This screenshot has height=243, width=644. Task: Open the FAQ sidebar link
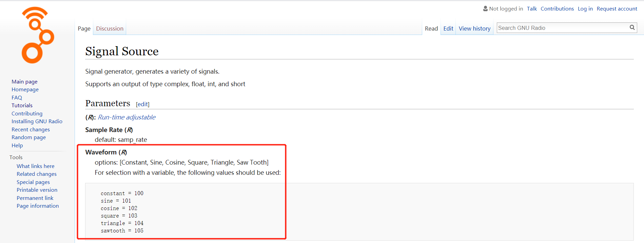point(17,97)
